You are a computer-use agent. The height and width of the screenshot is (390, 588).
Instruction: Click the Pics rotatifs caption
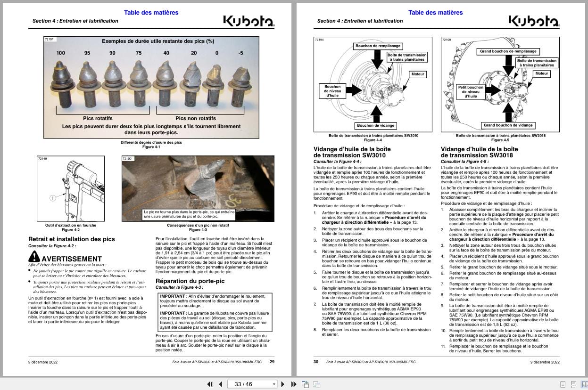click(x=98, y=118)
